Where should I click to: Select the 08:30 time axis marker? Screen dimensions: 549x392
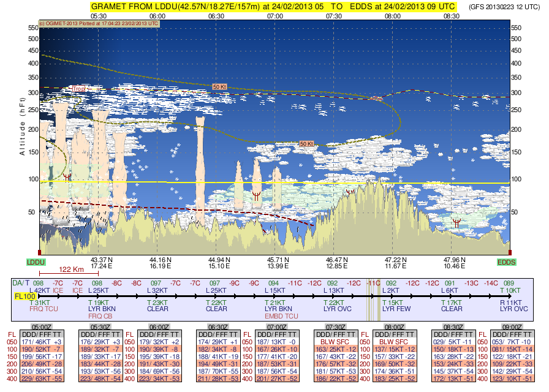[x=452, y=15]
